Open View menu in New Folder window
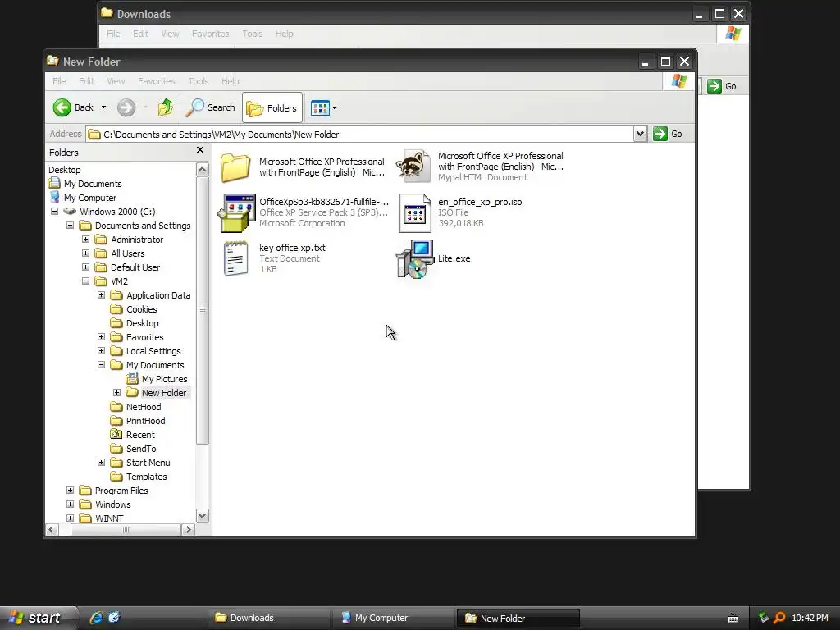 [x=116, y=81]
